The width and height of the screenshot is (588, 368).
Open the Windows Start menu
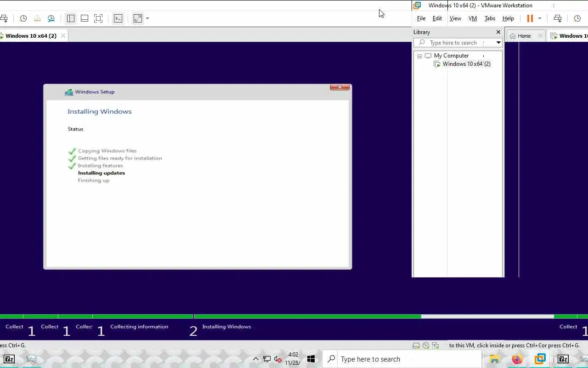click(311, 359)
